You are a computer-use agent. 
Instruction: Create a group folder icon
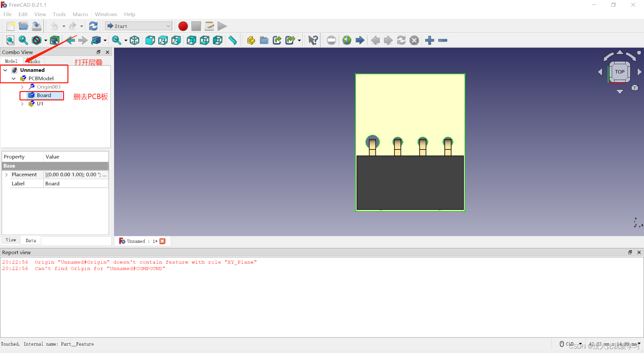264,40
